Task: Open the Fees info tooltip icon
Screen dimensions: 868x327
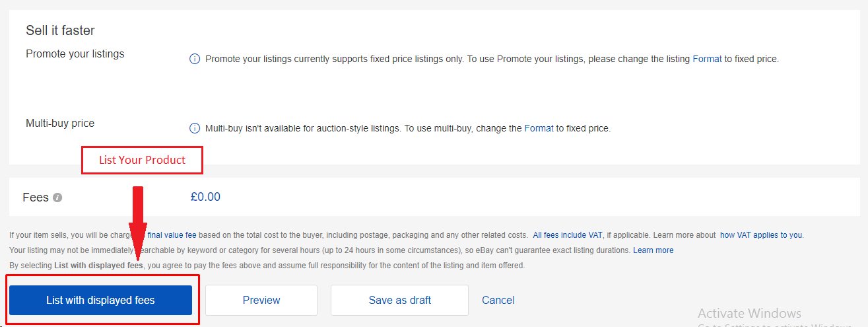Action: [x=57, y=198]
